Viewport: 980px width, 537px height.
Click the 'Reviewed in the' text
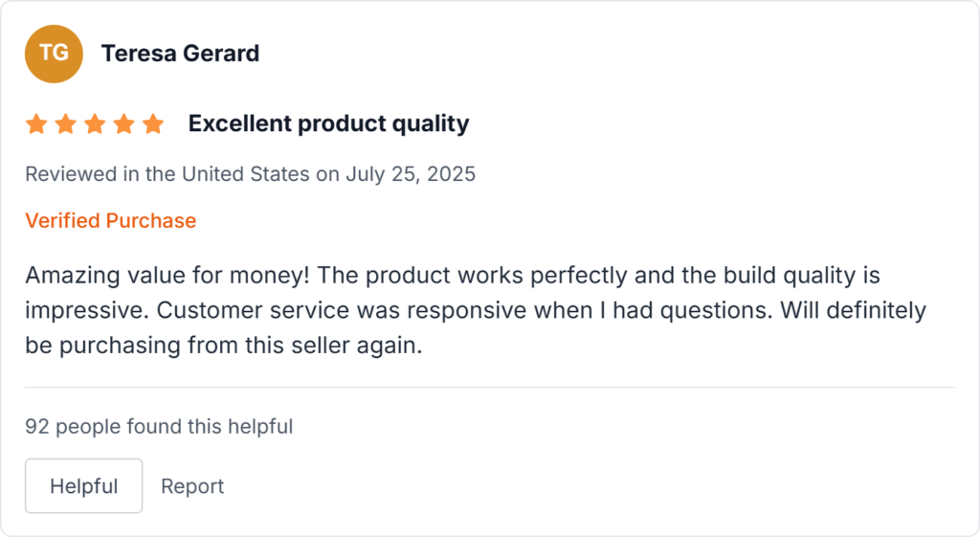[x=88, y=175]
